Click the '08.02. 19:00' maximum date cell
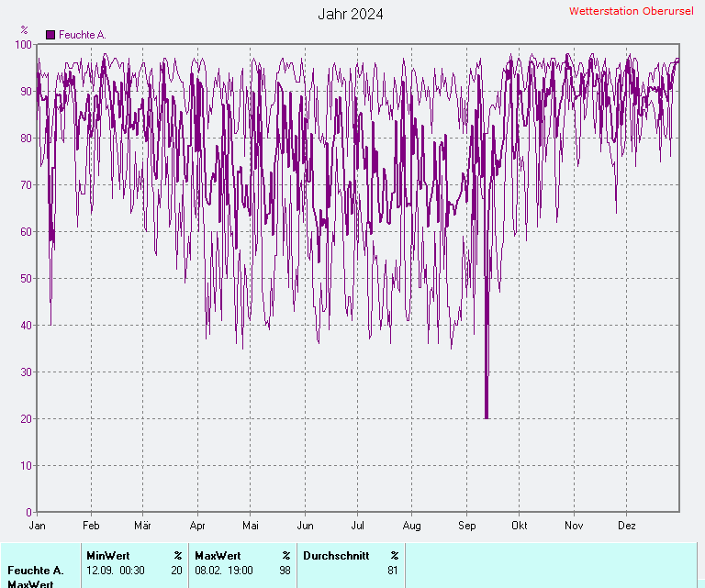The image size is (705, 588). 224,571
